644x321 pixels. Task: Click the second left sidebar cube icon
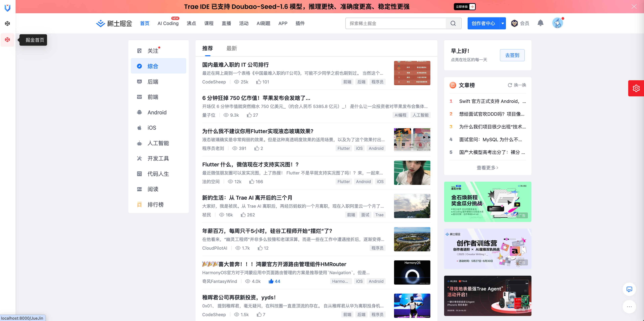pyautogui.click(x=8, y=24)
